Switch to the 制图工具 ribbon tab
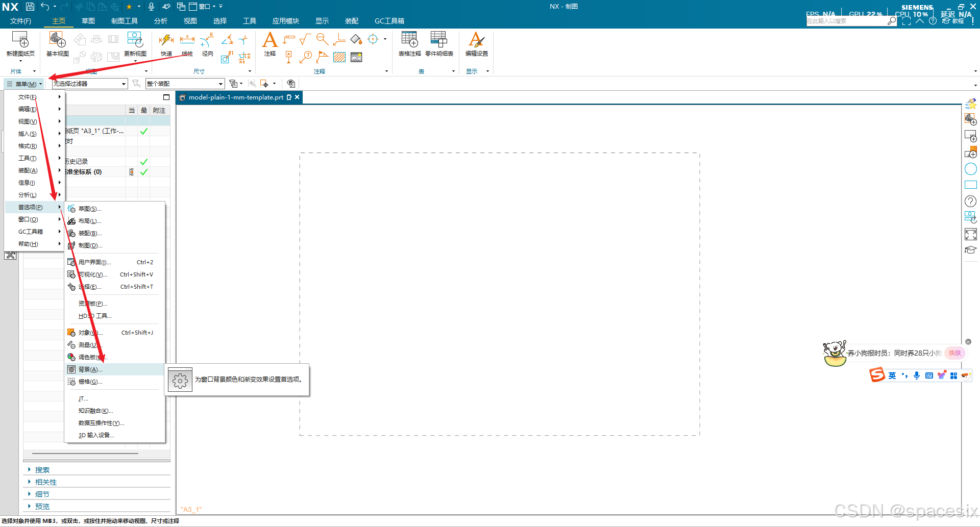The image size is (980, 527). click(x=125, y=21)
